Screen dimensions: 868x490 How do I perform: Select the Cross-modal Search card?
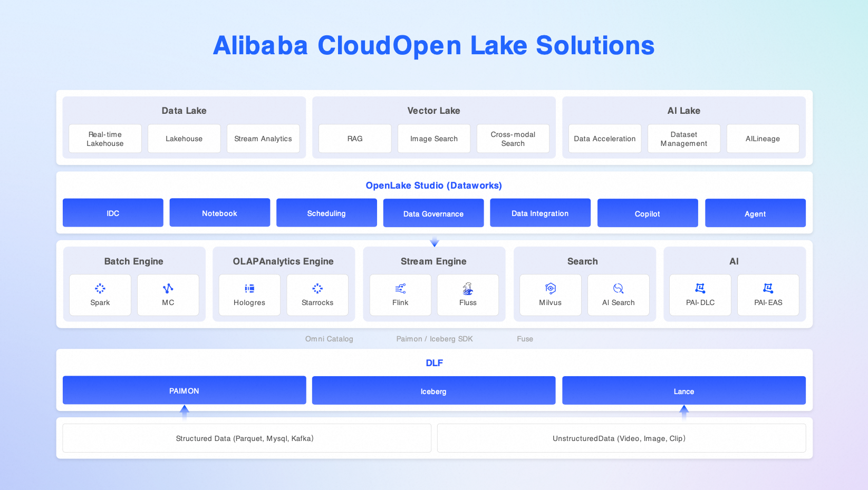(513, 139)
